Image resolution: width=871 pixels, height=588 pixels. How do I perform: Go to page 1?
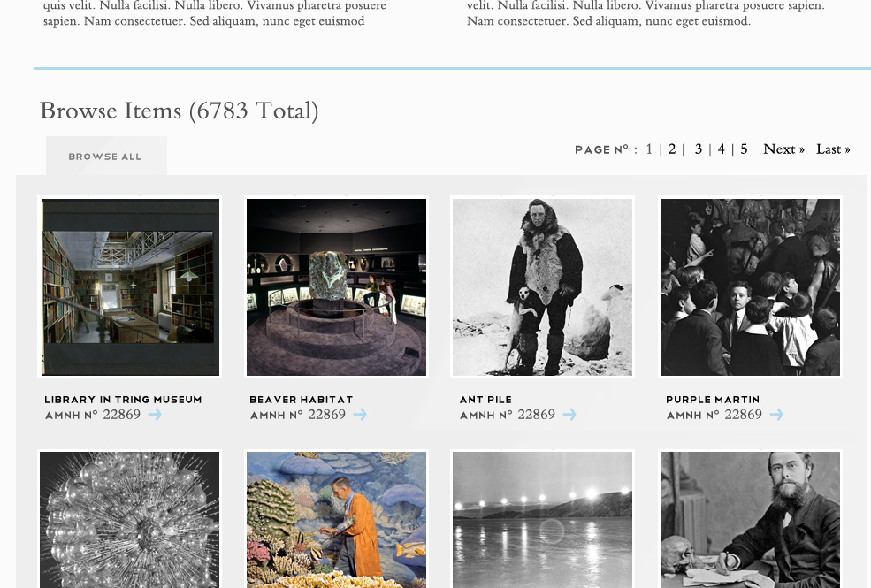coord(649,149)
